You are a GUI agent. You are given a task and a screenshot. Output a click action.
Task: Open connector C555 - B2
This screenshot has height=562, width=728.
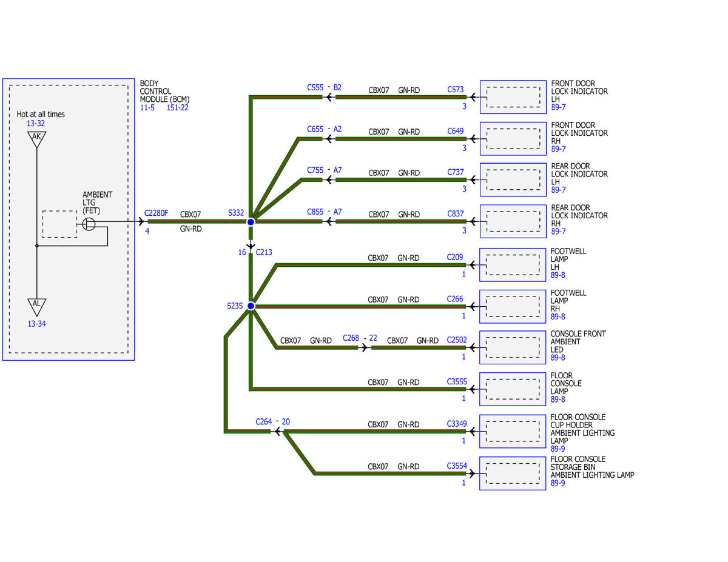click(324, 87)
